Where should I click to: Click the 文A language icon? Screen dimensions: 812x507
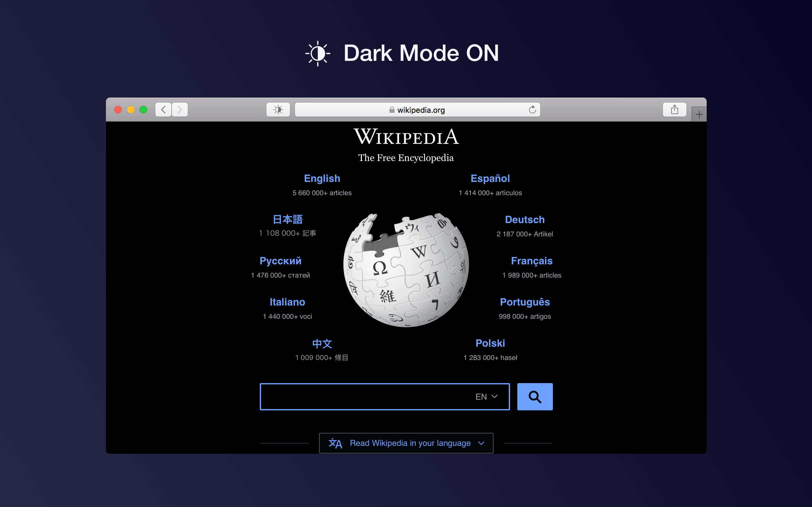click(335, 443)
